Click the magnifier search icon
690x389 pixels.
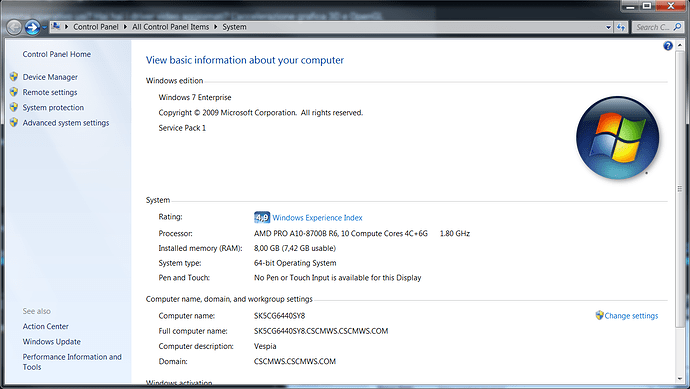coord(678,27)
